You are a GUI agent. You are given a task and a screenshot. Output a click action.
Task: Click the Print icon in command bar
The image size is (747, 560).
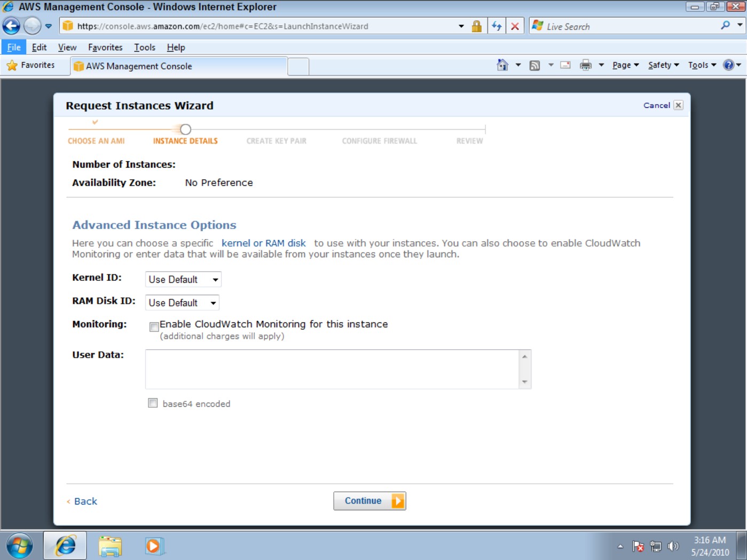[586, 65]
